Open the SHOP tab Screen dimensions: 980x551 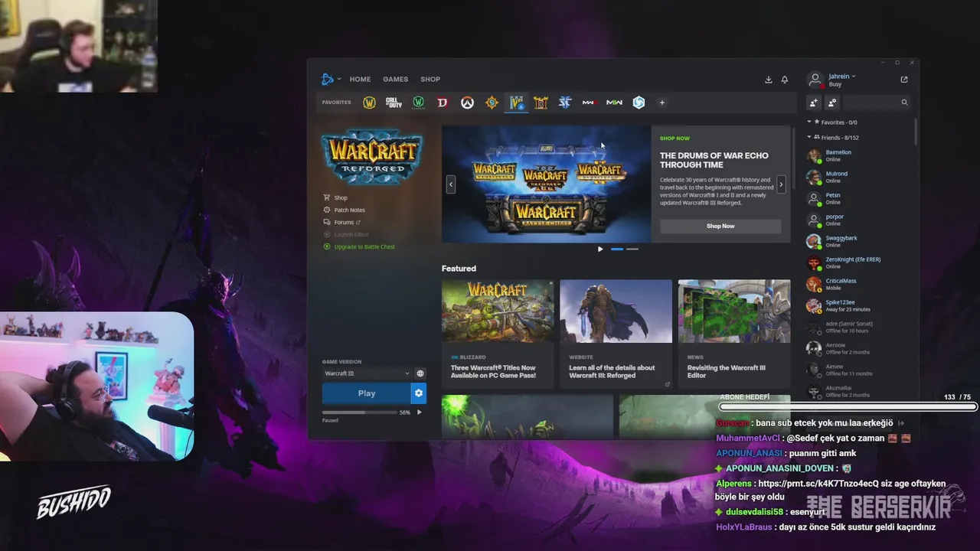click(x=430, y=79)
